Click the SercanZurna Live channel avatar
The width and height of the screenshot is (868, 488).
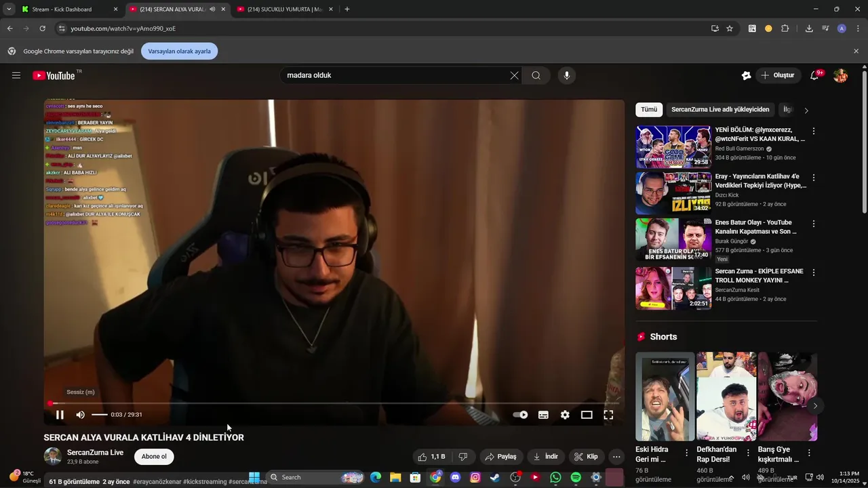(x=53, y=456)
